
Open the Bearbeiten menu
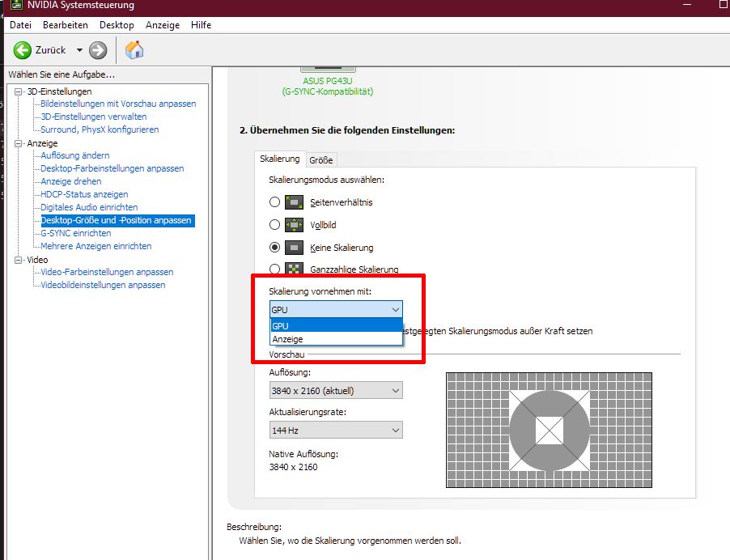(66, 25)
